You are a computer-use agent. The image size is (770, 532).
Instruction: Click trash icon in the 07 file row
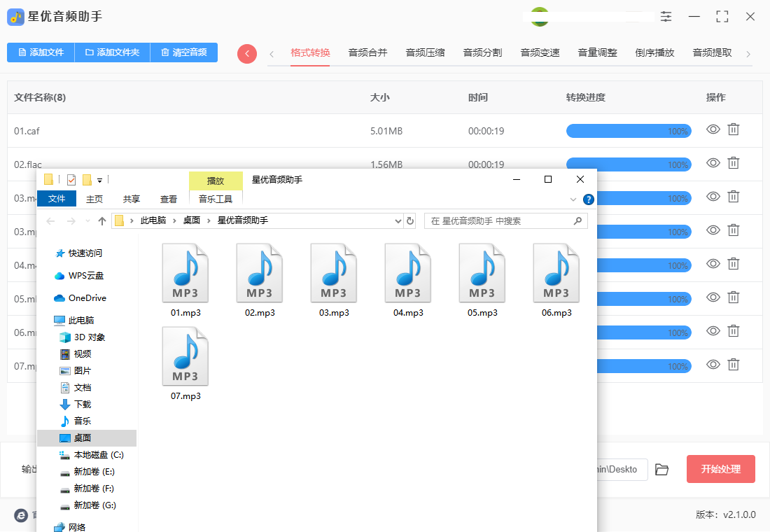click(x=733, y=365)
